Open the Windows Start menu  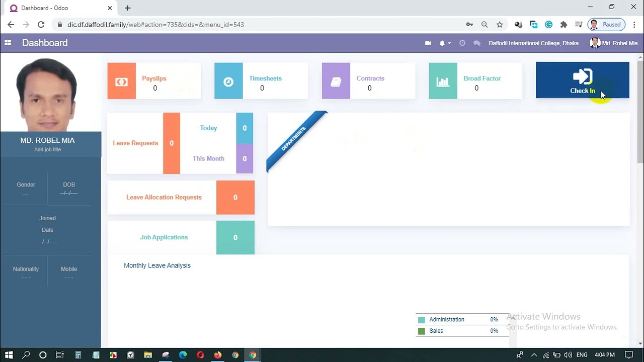(x=9, y=355)
